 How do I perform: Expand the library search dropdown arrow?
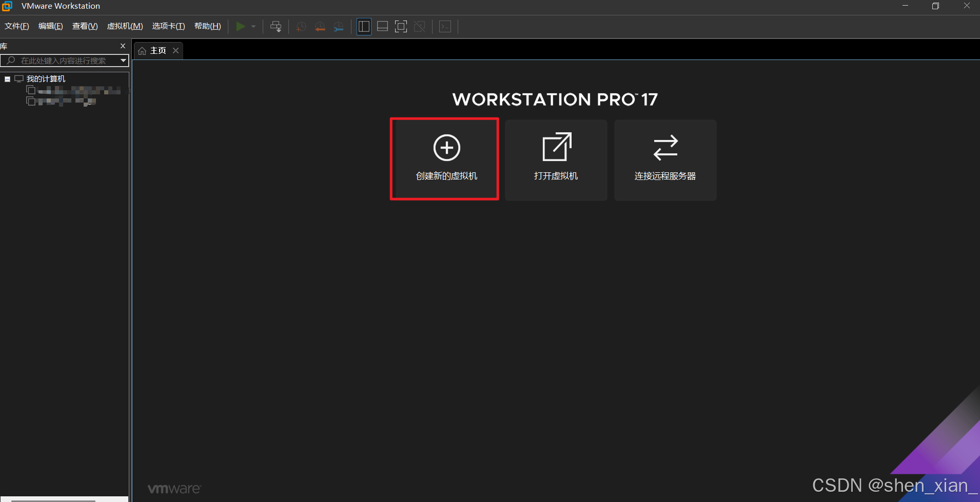pyautogui.click(x=123, y=61)
